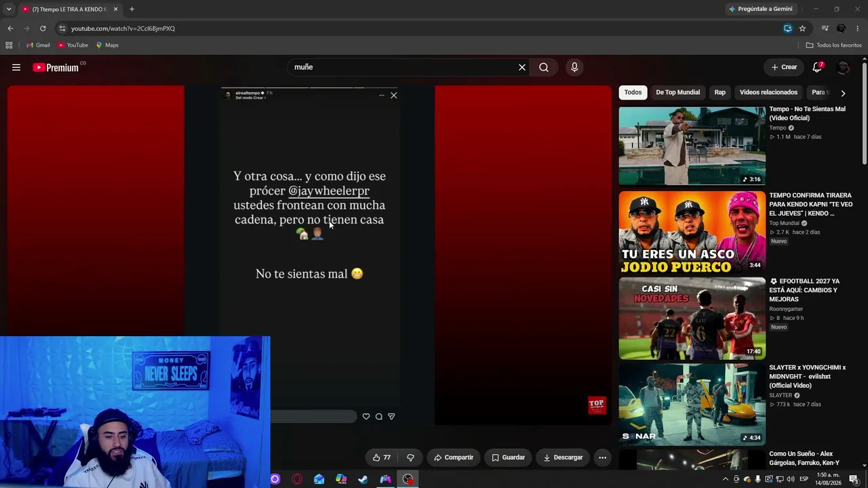Open the SLAYTER x YOVNGCHIMI video thumbnail
Viewport: 868px width, 488px height.
tap(692, 404)
